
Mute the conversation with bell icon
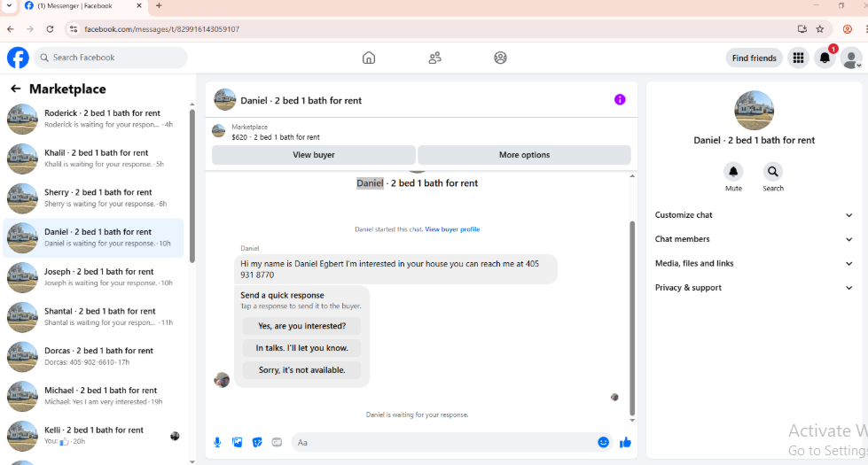[x=733, y=172]
